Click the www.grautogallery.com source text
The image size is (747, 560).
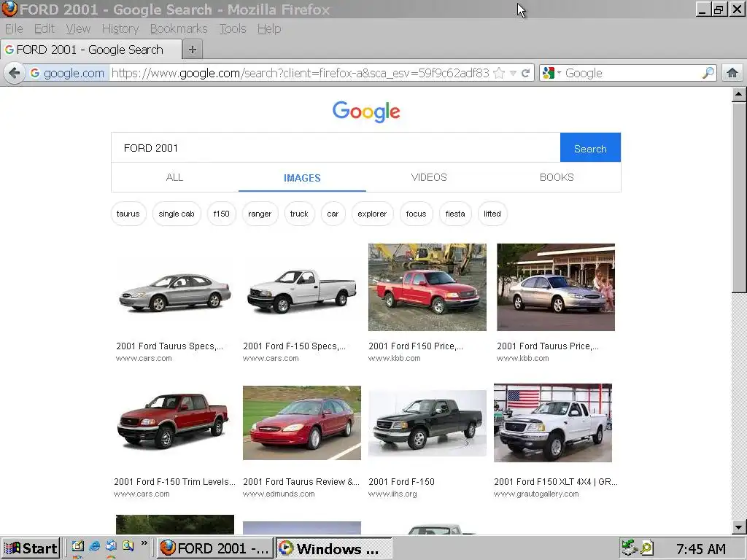[536, 494]
